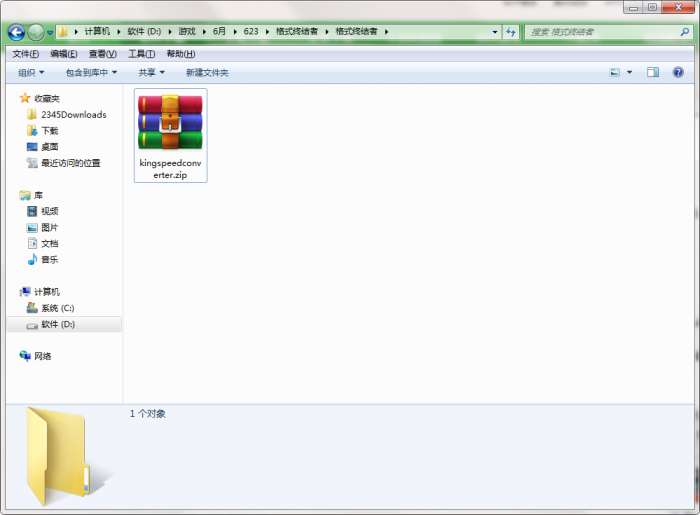Open 桌面 in the sidebar

click(x=50, y=147)
